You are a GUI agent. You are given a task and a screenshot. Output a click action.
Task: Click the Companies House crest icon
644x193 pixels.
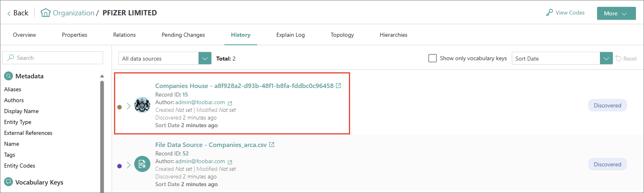[142, 105]
